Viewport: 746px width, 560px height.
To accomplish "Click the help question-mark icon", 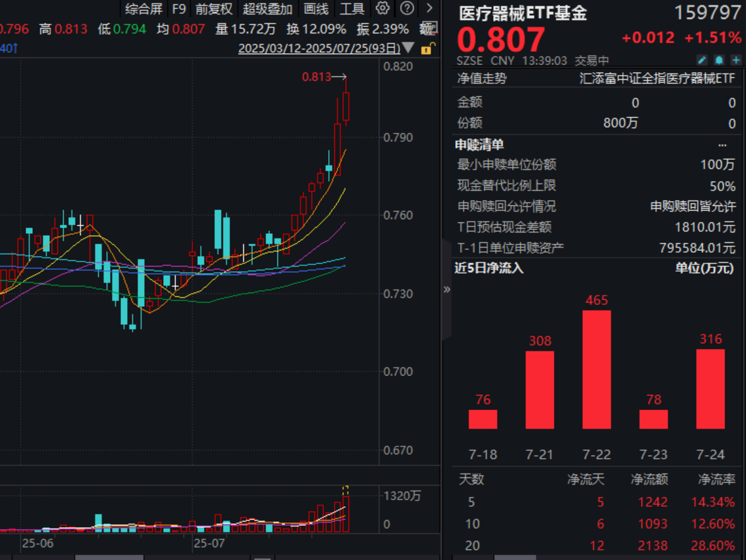I will tap(407, 9).
